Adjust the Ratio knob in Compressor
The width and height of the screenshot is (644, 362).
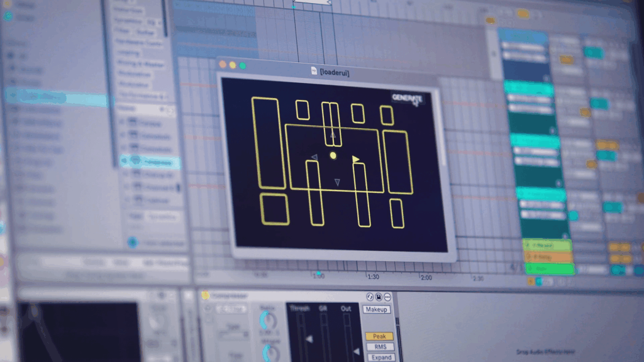tap(268, 321)
